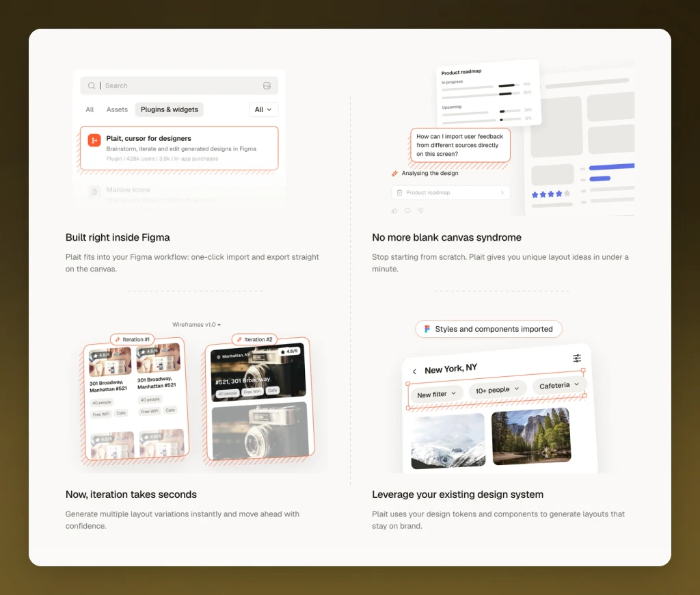The image size is (700, 595).
Task: Click the snowy mountain photo
Action: click(x=448, y=441)
